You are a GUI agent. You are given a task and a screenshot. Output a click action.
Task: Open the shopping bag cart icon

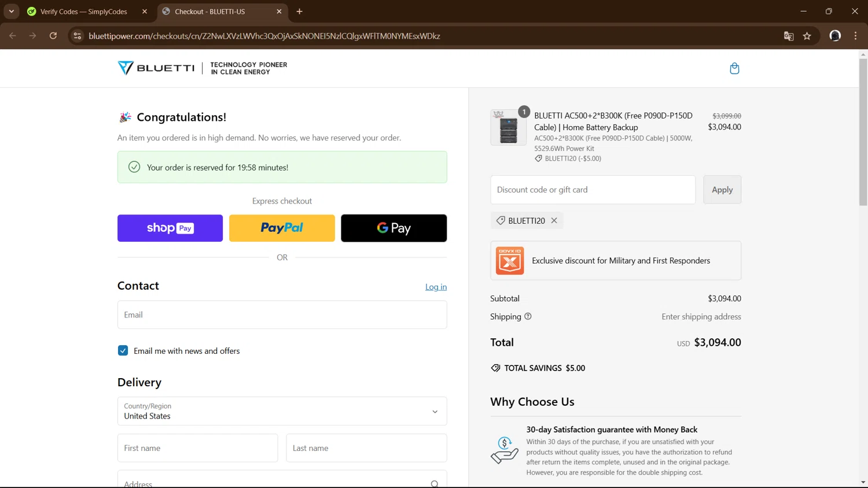tap(734, 69)
